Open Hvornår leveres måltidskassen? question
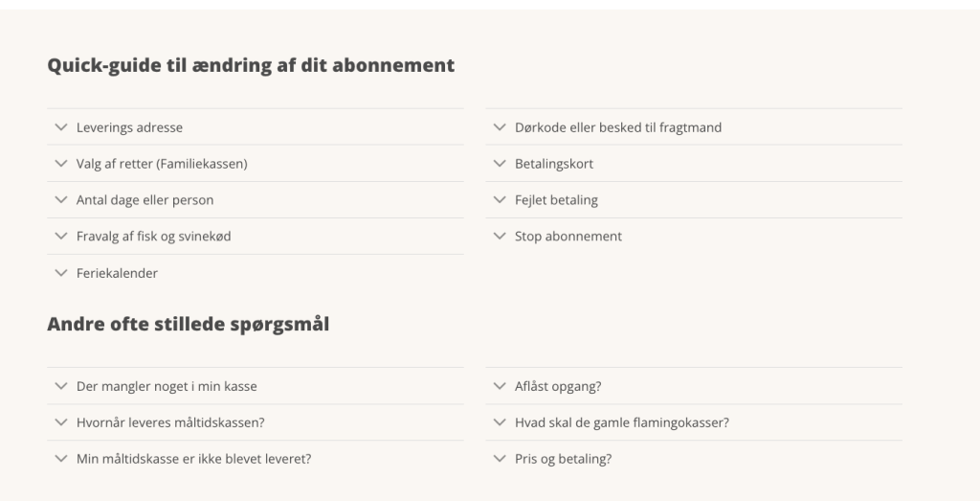 (170, 422)
